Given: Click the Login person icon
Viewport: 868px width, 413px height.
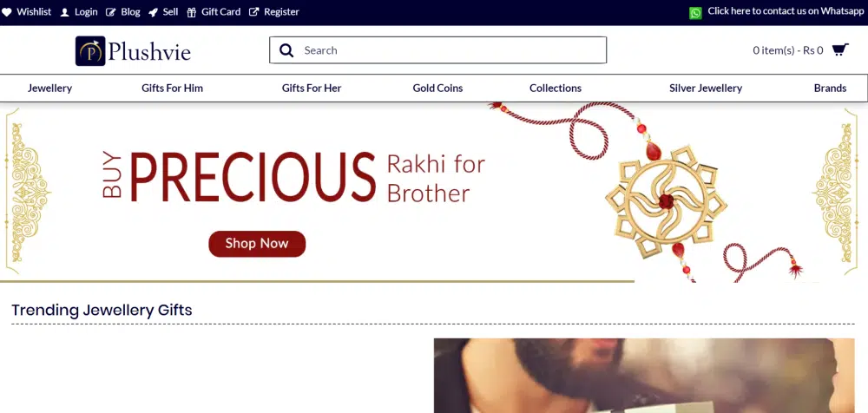Looking at the screenshot, I should (65, 12).
